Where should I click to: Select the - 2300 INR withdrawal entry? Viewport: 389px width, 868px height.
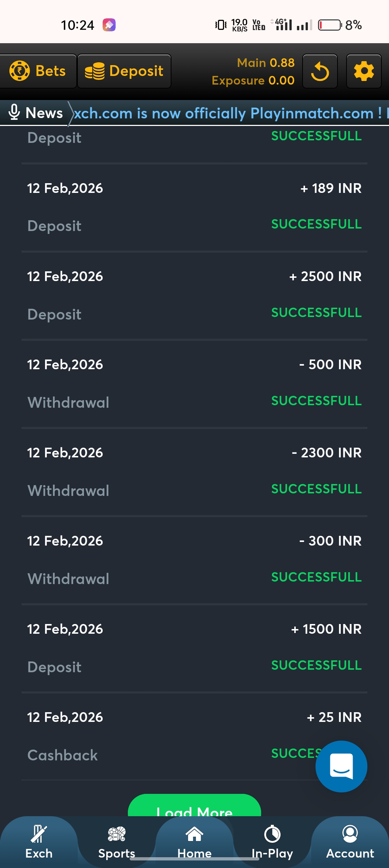tap(194, 471)
